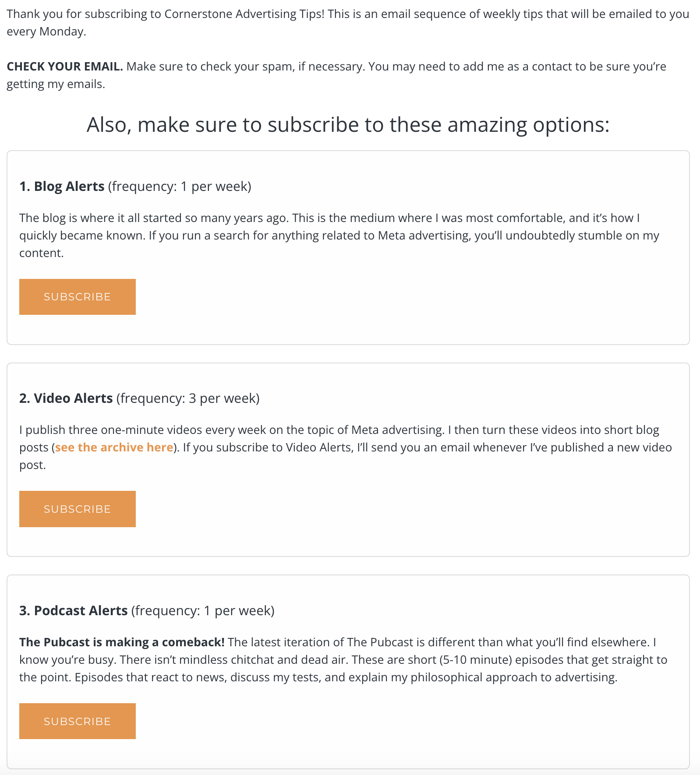Click 'philosophical approach to advertising' text
Viewport: 700px width, 775px height.
(x=514, y=677)
